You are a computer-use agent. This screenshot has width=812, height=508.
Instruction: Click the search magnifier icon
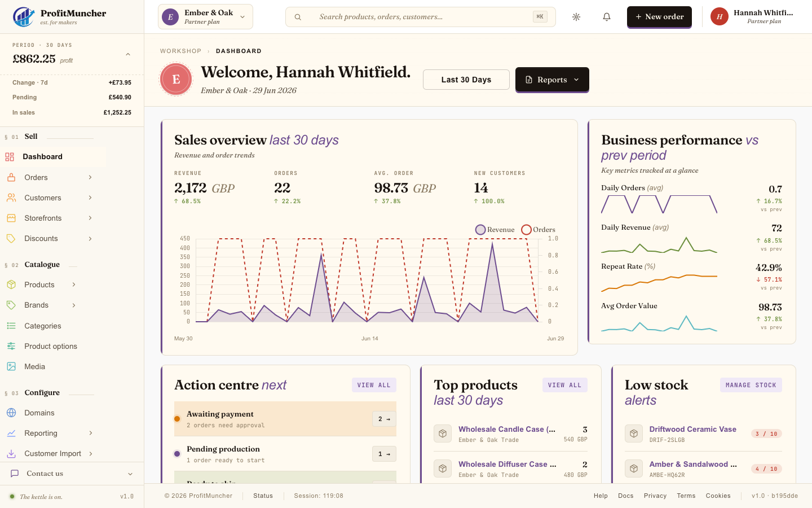[298, 17]
